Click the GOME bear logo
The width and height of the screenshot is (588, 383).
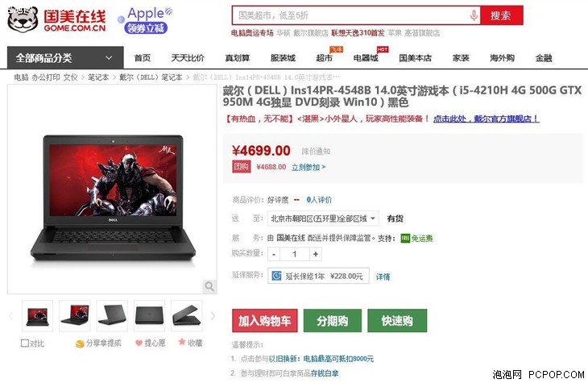[23, 19]
